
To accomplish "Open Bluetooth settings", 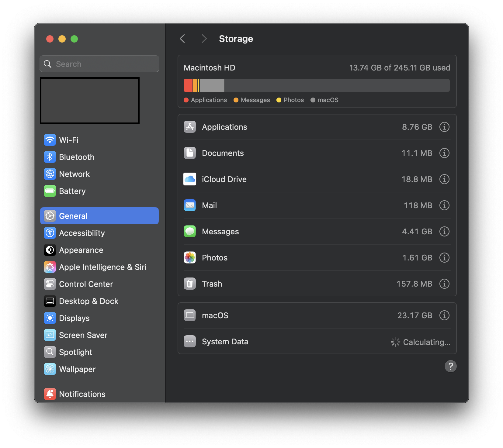I will pos(99,157).
